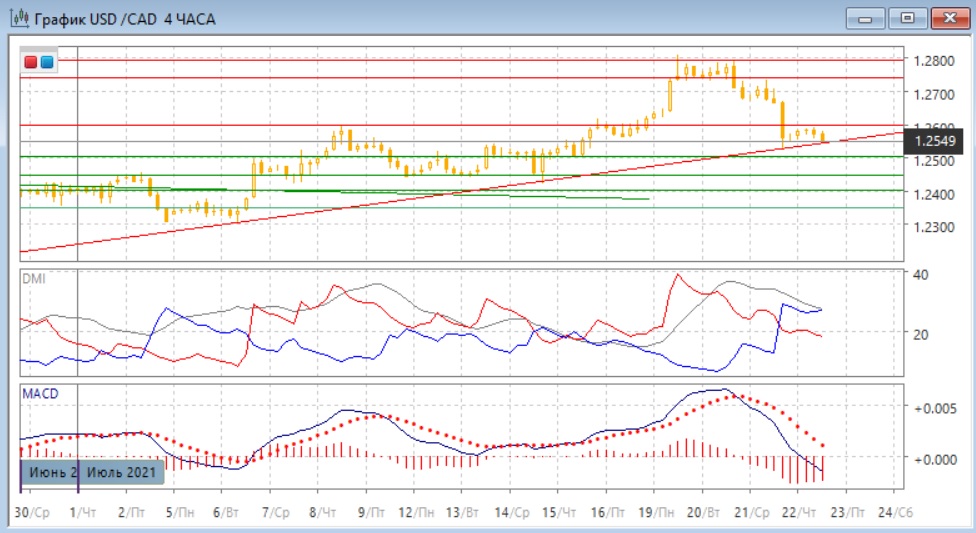Click the Июль 2021 month marker

point(121,471)
